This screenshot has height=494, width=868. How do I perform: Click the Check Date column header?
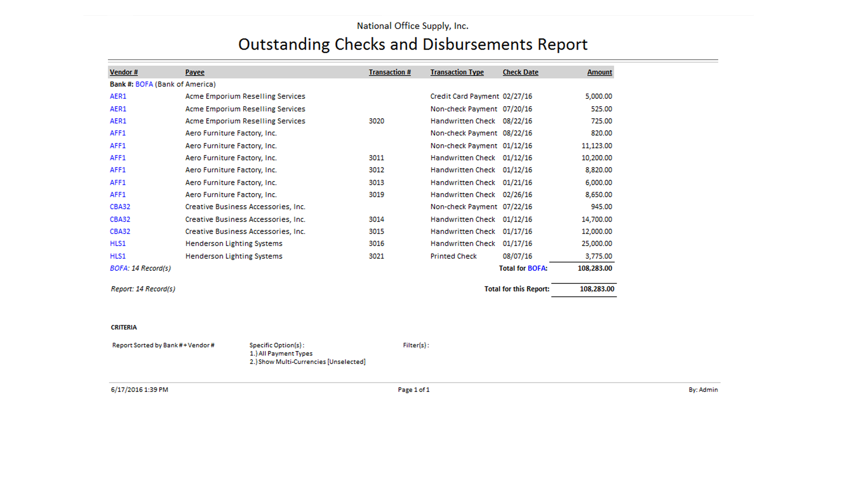tap(520, 72)
